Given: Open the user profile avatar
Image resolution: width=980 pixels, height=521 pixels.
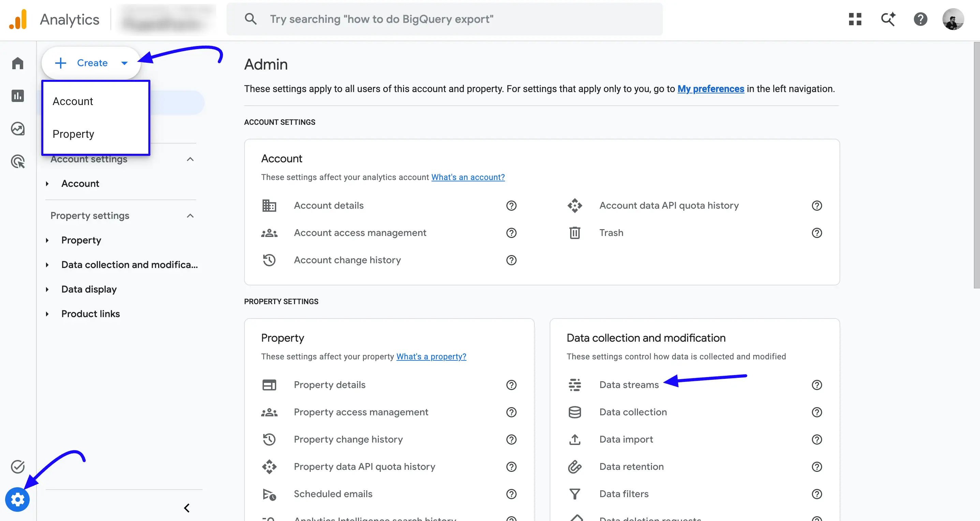Looking at the screenshot, I should (x=953, y=19).
